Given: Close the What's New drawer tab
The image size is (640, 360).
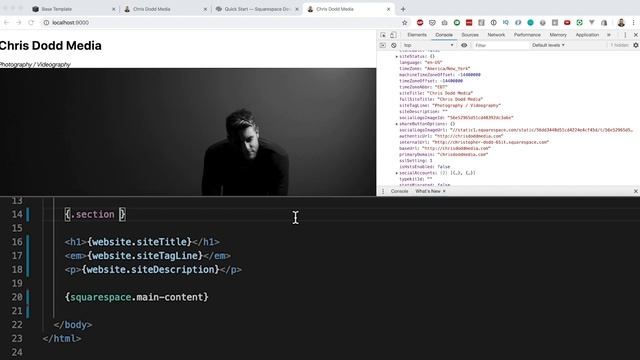Looking at the screenshot, I should pos(444,191).
